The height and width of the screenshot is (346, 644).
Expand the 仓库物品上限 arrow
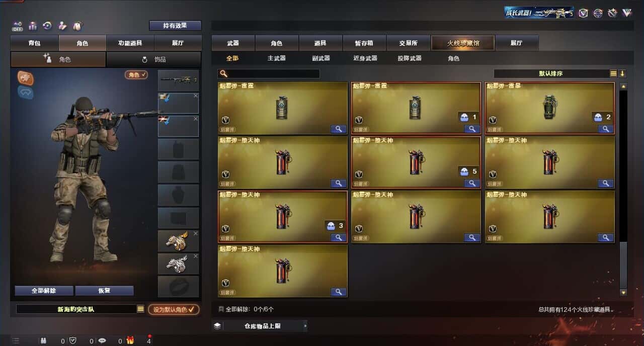[x=305, y=326]
